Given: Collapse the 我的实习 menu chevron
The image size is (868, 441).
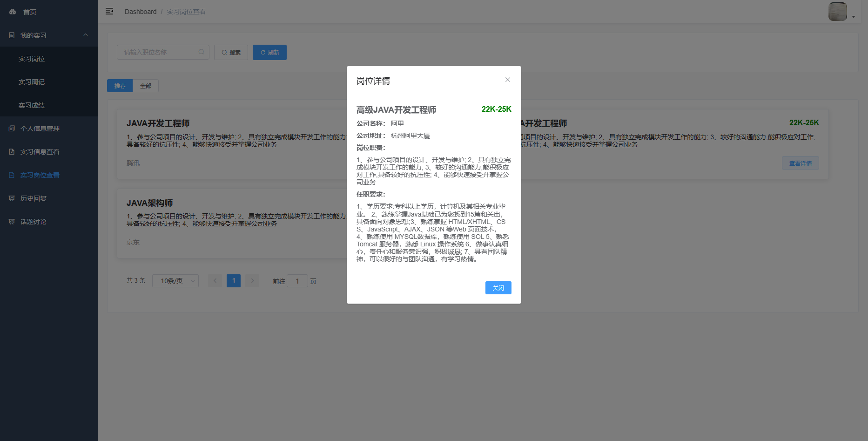Looking at the screenshot, I should (85, 35).
